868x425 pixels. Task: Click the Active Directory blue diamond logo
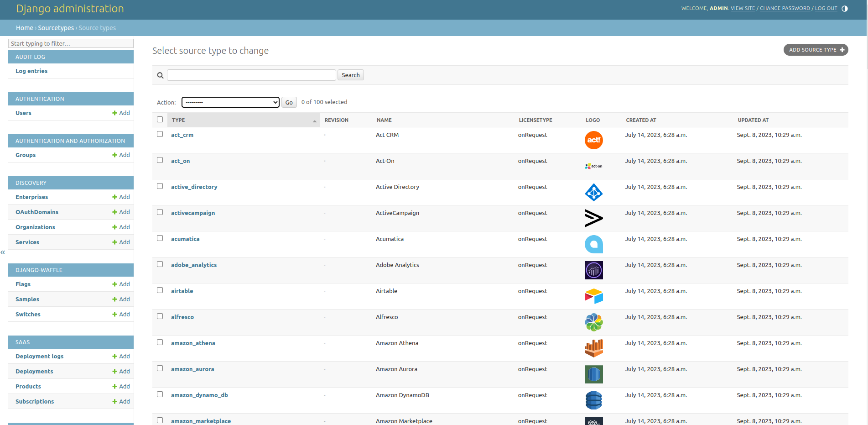tap(593, 192)
